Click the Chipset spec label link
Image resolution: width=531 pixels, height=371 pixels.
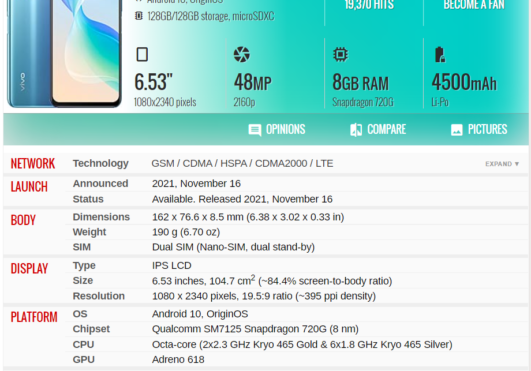[91, 329]
